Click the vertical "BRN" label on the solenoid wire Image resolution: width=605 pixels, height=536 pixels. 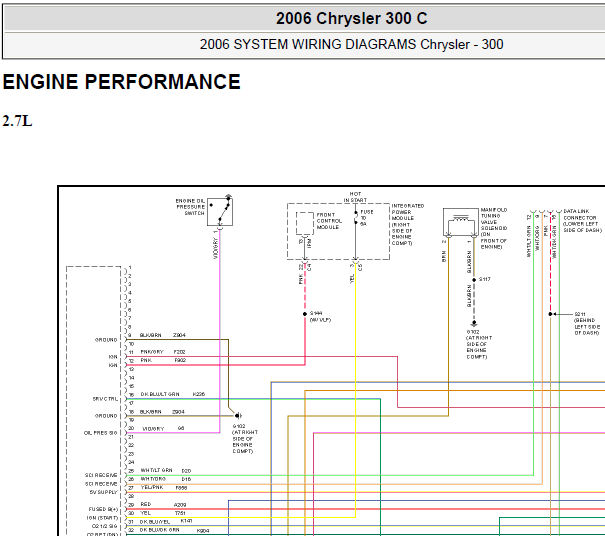click(444, 257)
